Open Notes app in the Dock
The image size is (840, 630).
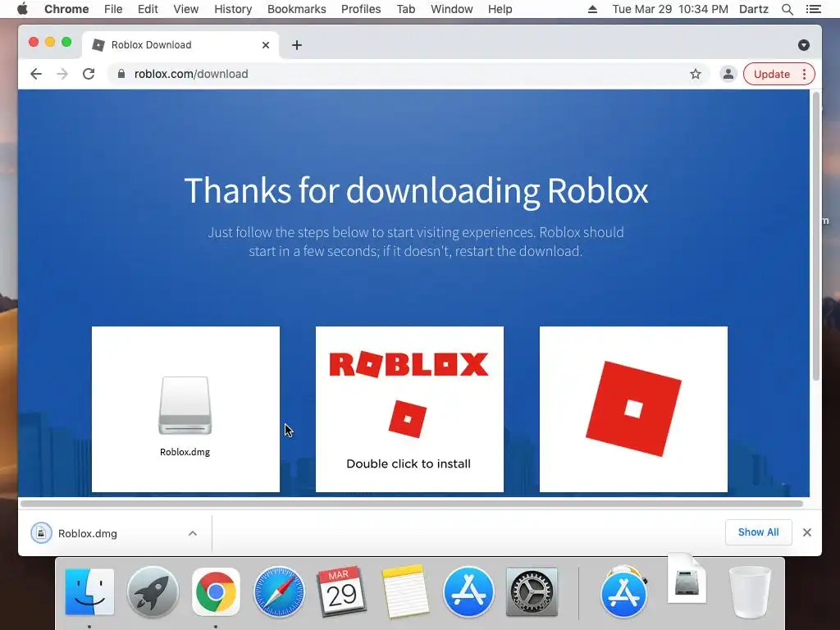click(405, 592)
